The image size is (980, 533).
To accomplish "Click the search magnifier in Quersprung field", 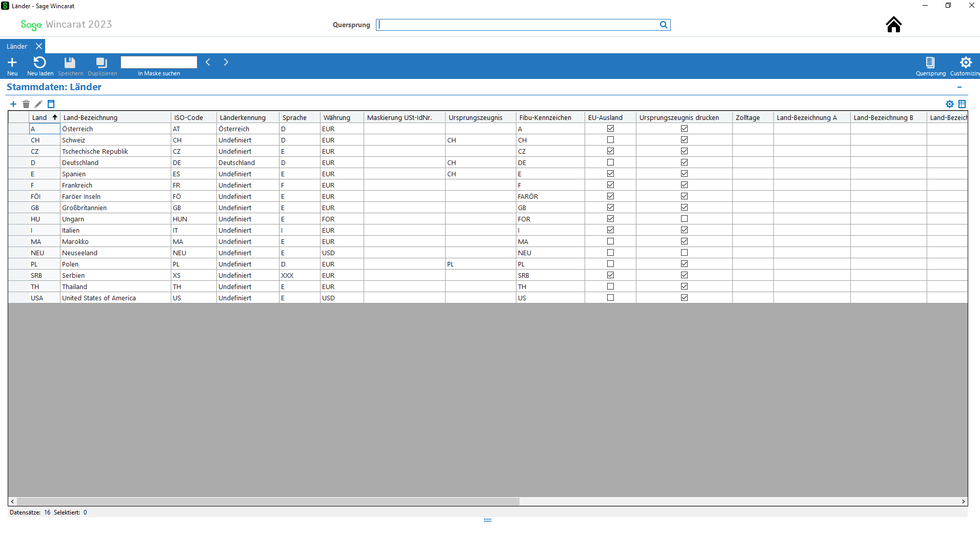I will (x=664, y=25).
